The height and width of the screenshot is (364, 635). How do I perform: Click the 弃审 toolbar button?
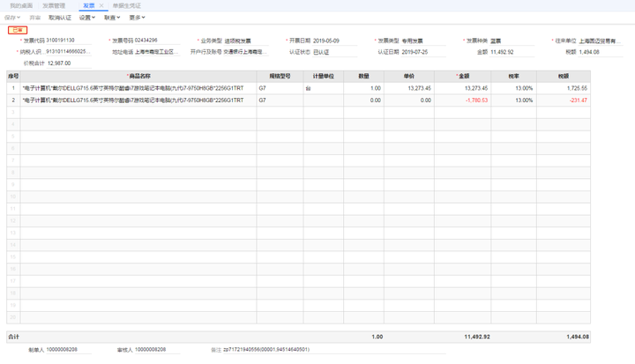tap(34, 18)
